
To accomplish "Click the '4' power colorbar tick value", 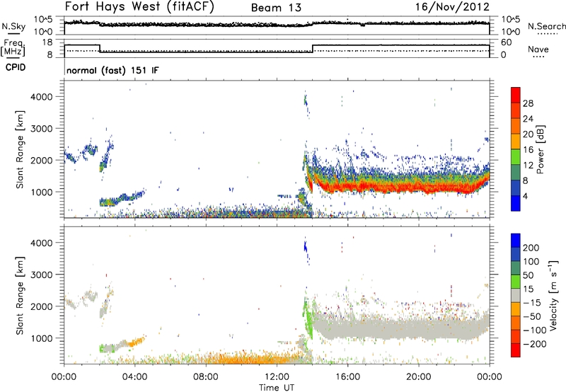I will (x=525, y=196).
